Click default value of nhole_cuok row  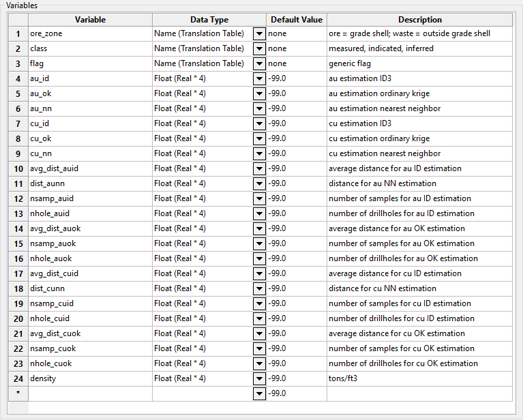(296, 363)
